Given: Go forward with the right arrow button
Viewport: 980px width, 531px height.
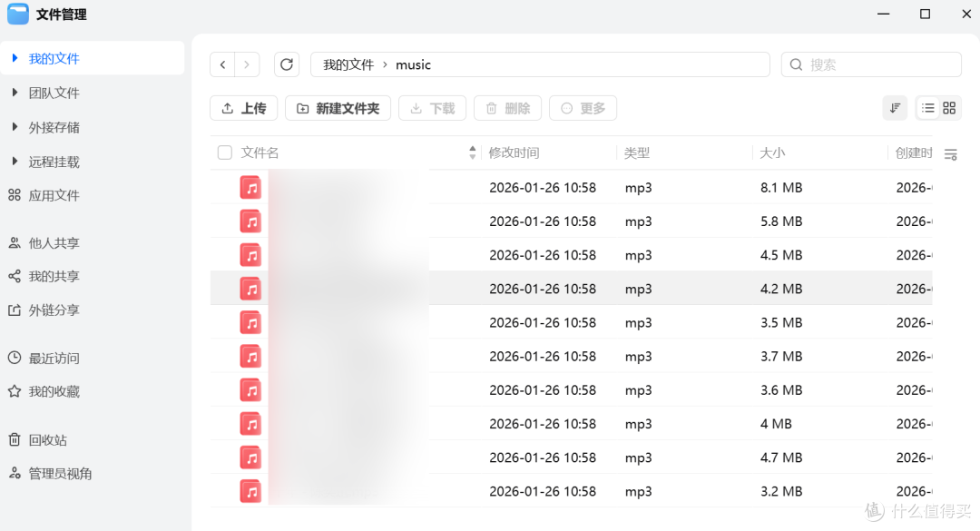Looking at the screenshot, I should (247, 64).
